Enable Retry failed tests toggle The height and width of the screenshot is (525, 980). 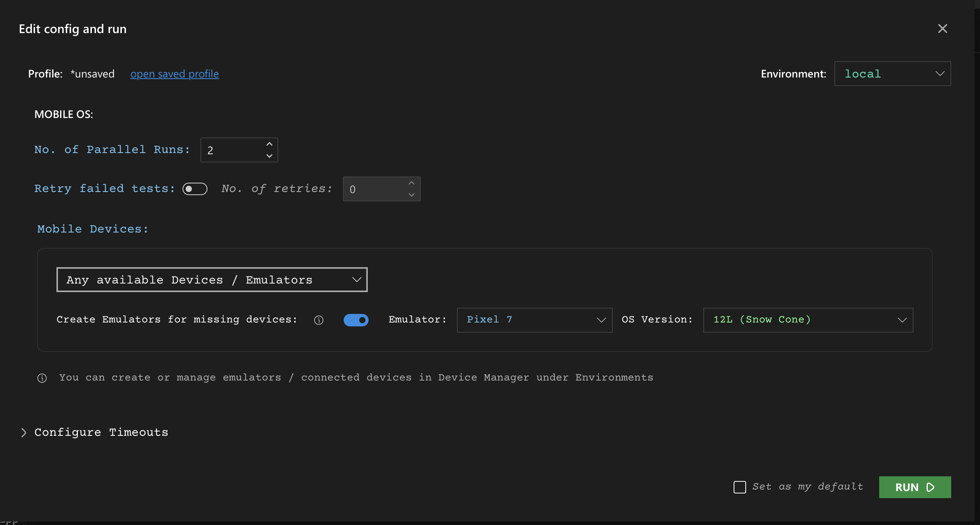pos(195,189)
